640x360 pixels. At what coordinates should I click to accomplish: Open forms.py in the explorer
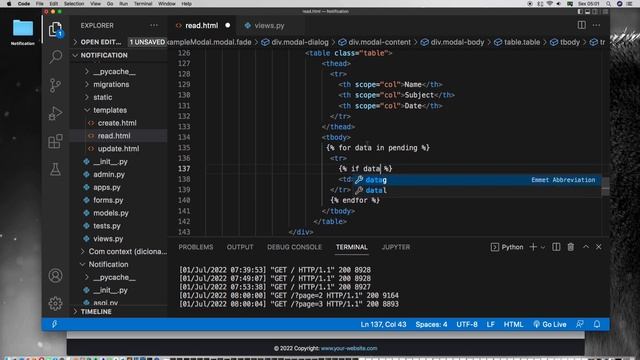108,200
